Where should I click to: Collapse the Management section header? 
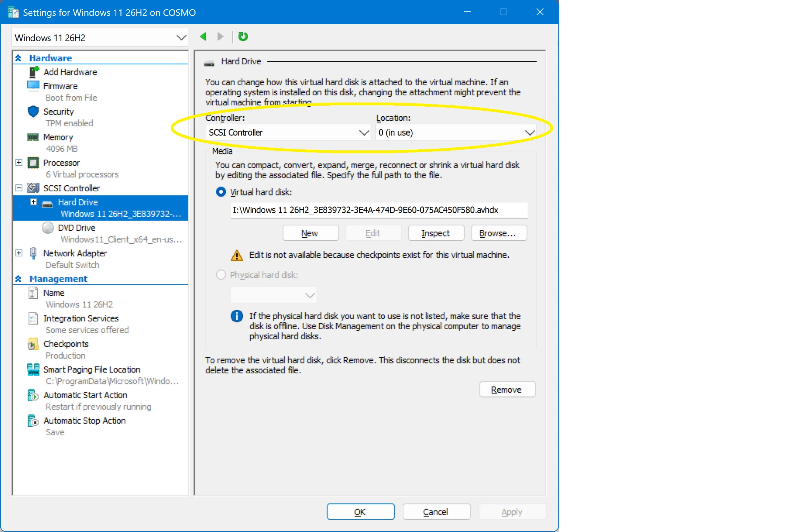(18, 279)
